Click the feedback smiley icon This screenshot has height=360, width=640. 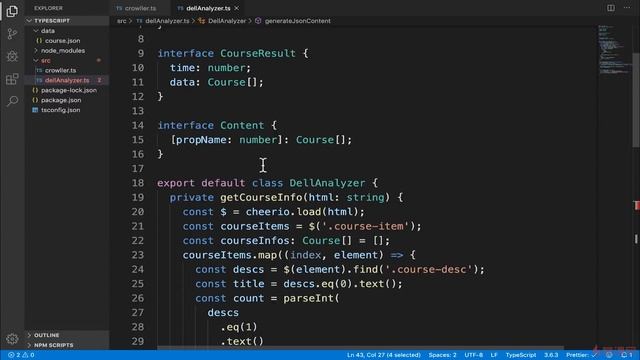[x=609, y=355]
